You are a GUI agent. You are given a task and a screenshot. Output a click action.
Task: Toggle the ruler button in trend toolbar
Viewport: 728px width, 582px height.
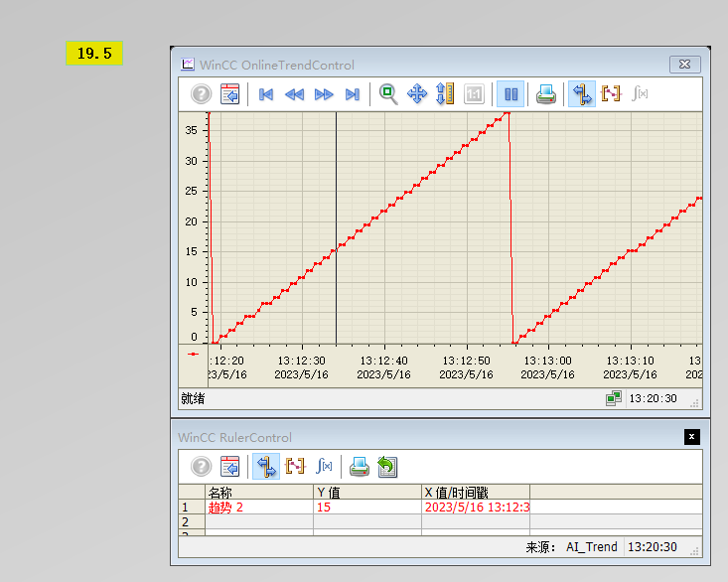(x=582, y=94)
